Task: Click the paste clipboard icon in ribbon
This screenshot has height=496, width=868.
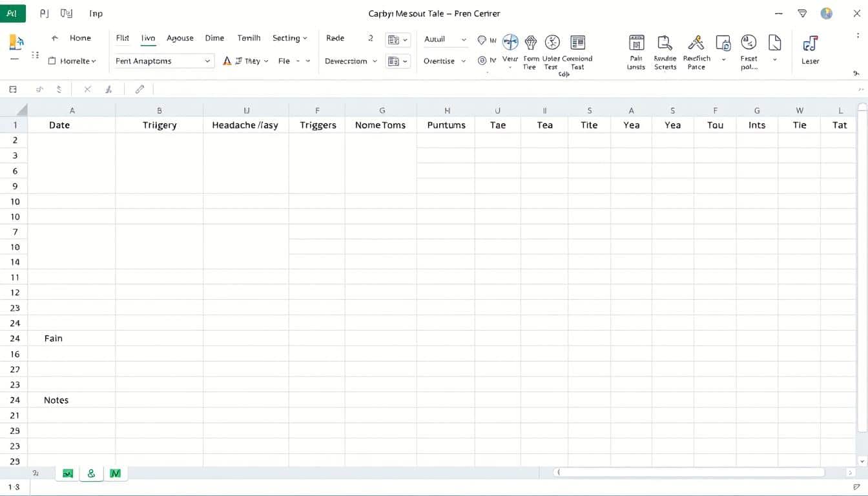Action: click(15, 43)
